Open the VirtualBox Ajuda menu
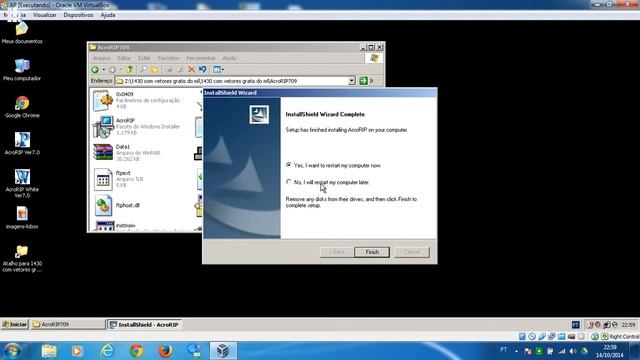This screenshot has width=640, height=360. [x=108, y=15]
